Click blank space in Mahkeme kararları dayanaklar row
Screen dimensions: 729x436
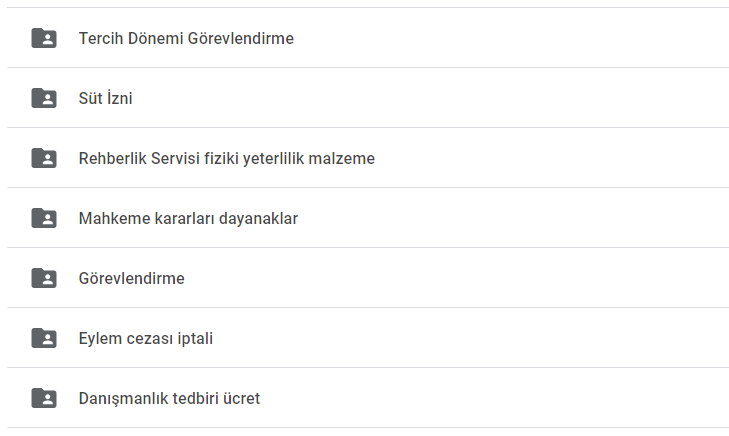[511, 218]
